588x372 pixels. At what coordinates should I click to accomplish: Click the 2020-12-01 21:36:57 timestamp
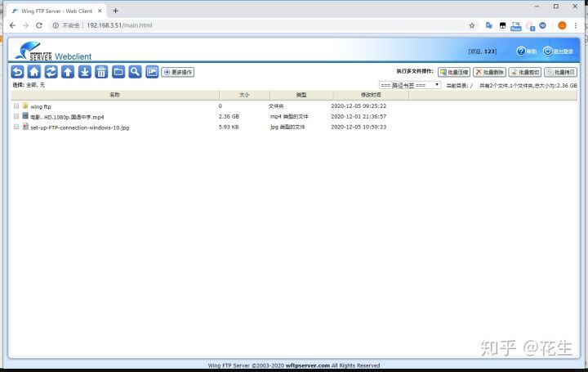tap(359, 116)
